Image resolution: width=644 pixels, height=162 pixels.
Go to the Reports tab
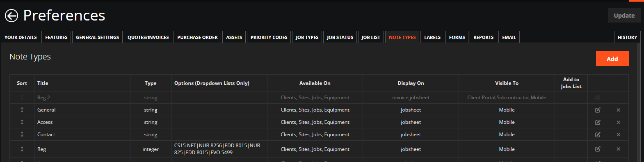484,37
